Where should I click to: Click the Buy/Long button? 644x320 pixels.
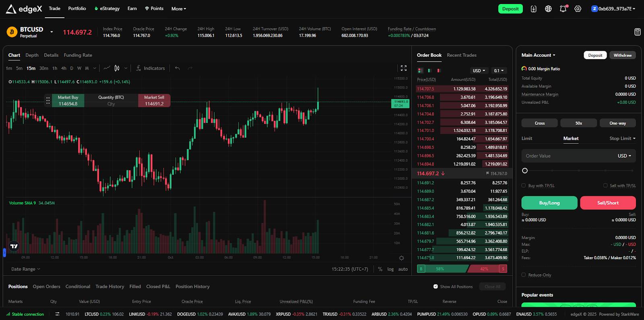click(x=549, y=203)
